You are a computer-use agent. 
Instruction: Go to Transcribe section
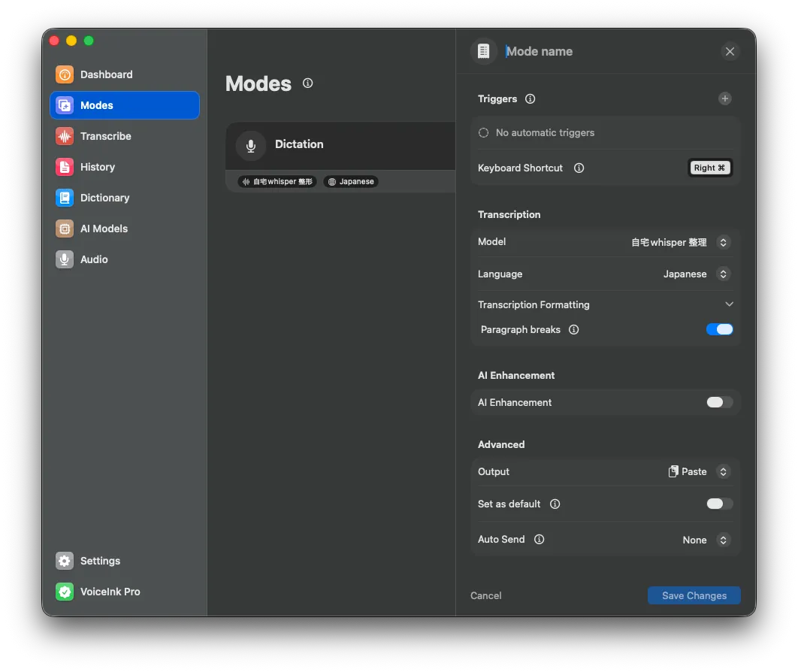[125, 137]
